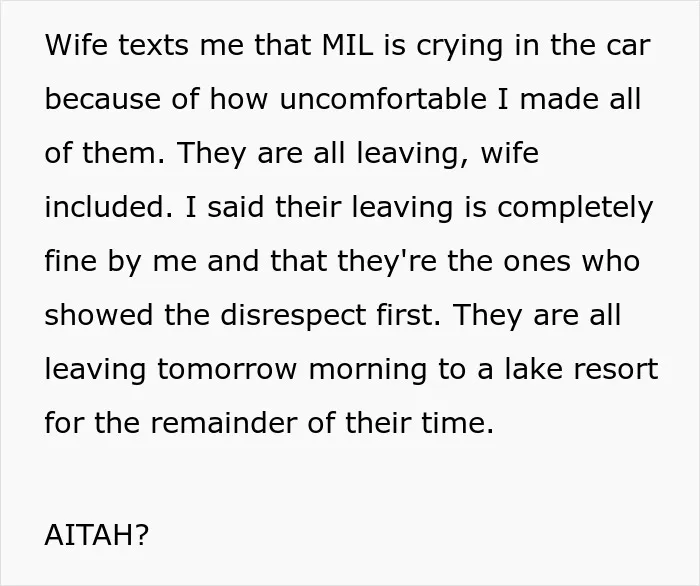This screenshot has width=700, height=586.
Task: Click the word "texts"
Action: [x=153, y=45]
